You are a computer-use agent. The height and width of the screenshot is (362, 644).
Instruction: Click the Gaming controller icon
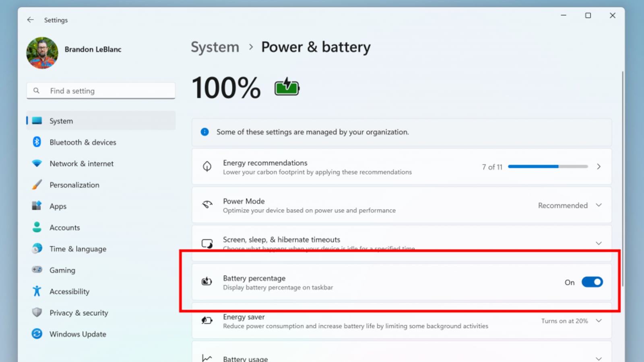pyautogui.click(x=37, y=269)
